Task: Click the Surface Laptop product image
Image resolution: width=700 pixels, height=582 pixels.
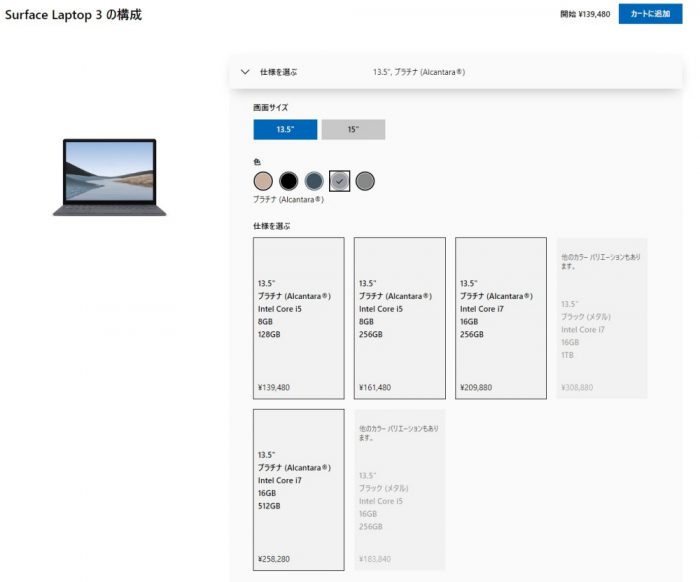Action: coord(109,177)
